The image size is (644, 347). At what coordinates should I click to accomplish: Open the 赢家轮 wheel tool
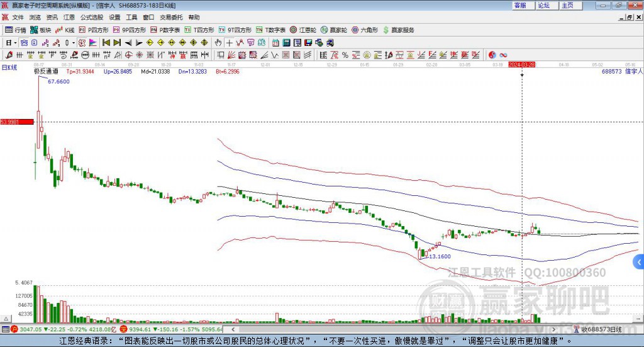tap(334, 30)
